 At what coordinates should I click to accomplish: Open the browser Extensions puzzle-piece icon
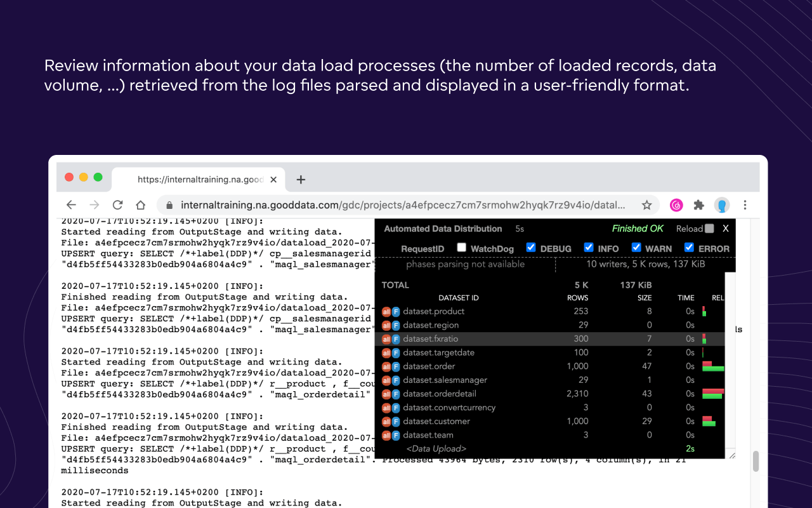click(x=698, y=205)
